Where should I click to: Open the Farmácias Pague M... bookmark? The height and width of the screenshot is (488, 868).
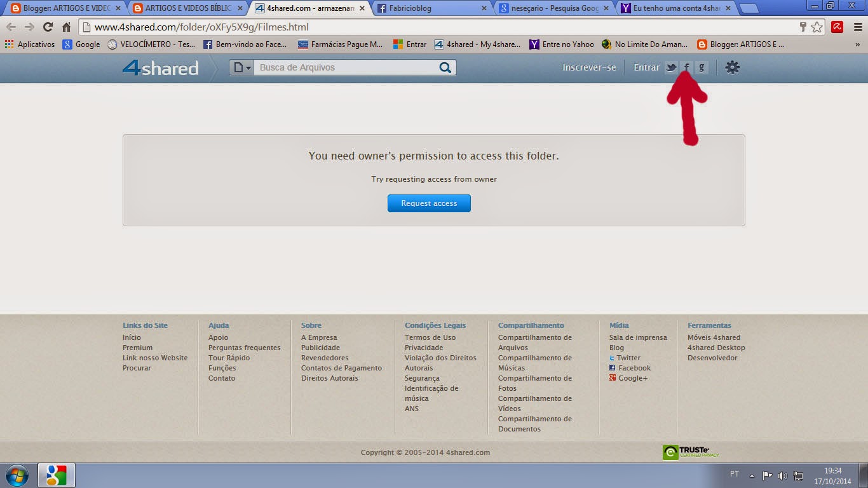(340, 44)
